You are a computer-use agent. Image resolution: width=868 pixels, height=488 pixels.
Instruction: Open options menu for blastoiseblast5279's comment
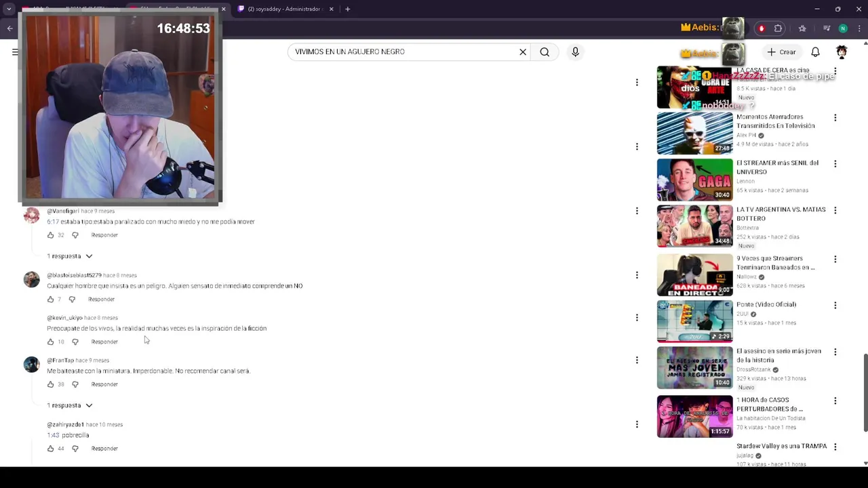(x=637, y=275)
